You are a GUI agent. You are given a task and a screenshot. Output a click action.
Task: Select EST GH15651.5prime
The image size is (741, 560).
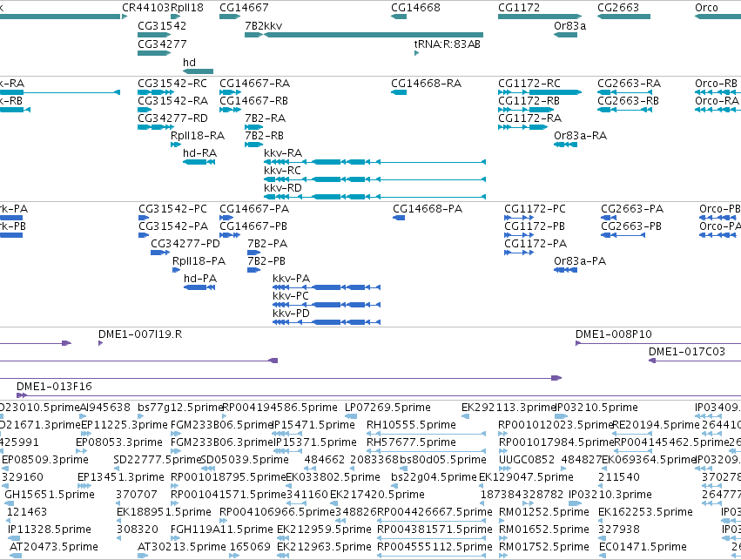tap(8, 503)
